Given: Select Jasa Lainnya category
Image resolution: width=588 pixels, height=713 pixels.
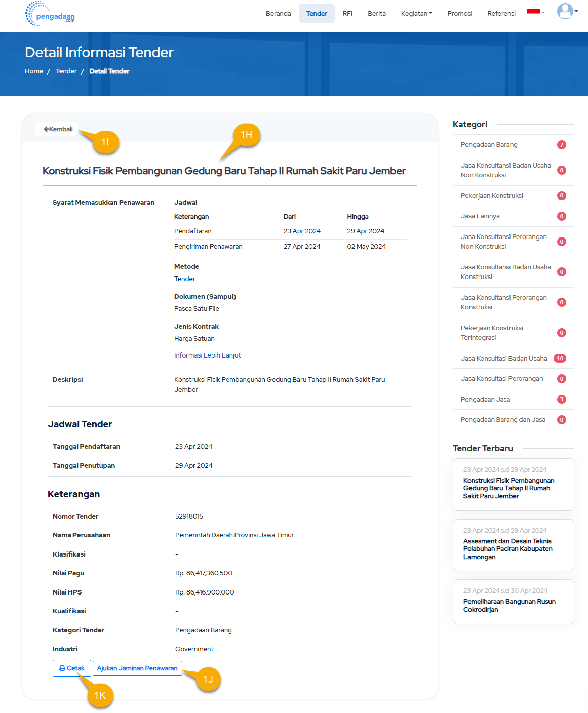Looking at the screenshot, I should [514, 216].
